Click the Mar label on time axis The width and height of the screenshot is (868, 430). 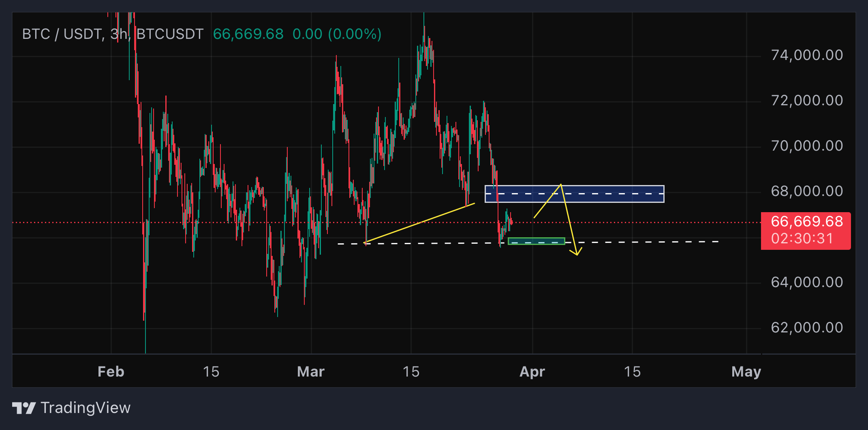coord(311,372)
